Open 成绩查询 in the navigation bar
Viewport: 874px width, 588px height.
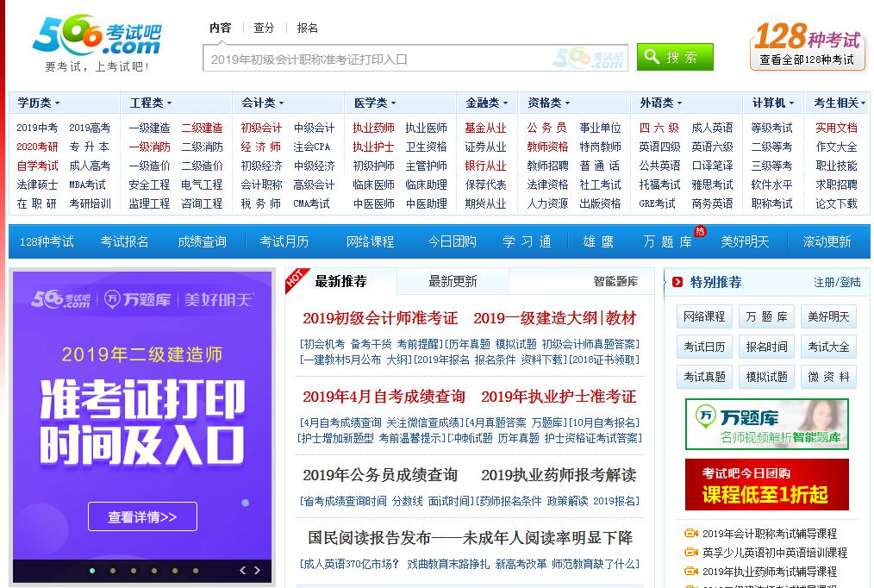(202, 242)
